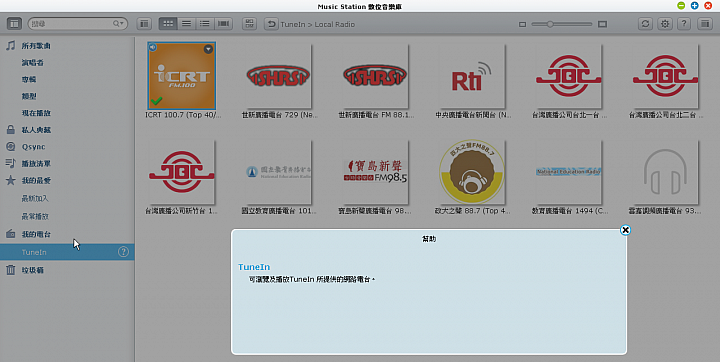This screenshot has width=720, height=362.
Task: Select 世新廣播電台 729 station thumbnail
Action: (278, 75)
